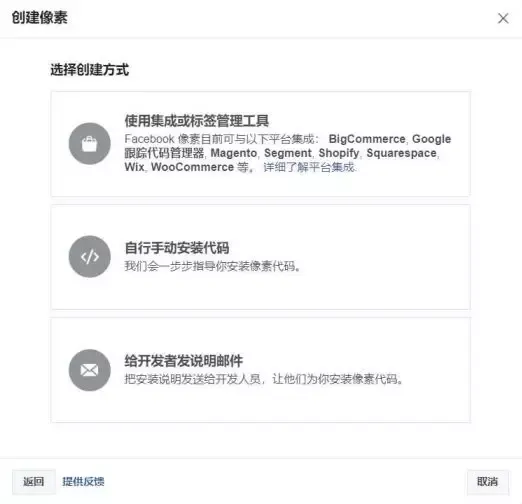Viewport: 522px width, 504px height.
Task: Click the envelope icon for emailing developers
Action: pos(90,370)
